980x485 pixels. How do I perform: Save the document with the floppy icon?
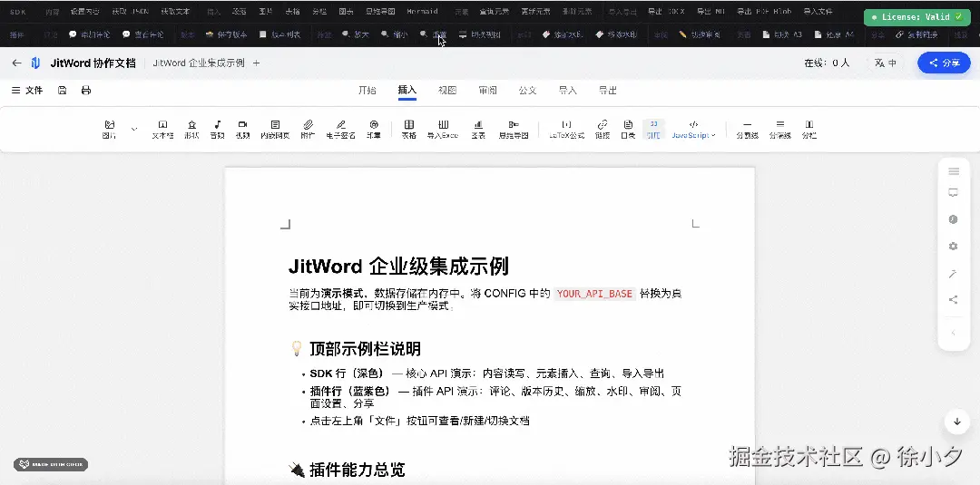[x=62, y=91]
